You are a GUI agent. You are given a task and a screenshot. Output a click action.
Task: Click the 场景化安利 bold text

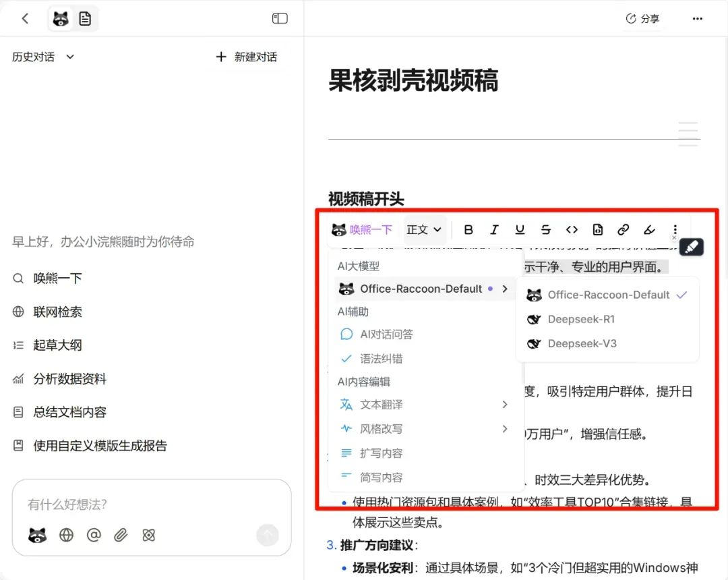click(383, 568)
